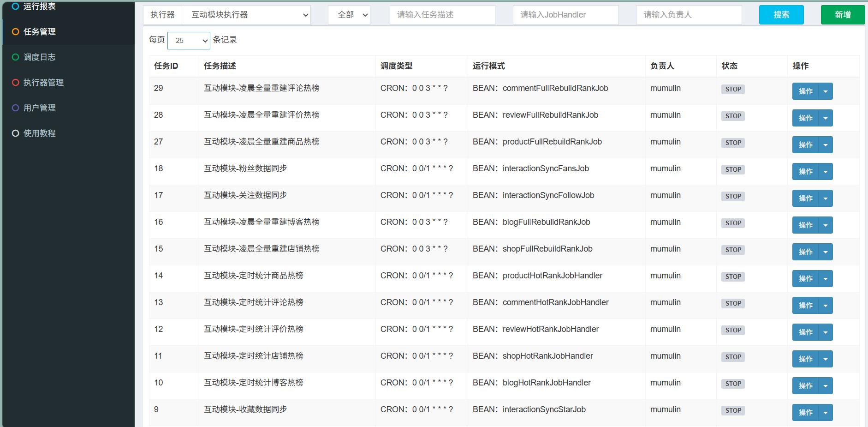Select the 请输入负责人 input box
The image size is (868, 427).
[689, 15]
